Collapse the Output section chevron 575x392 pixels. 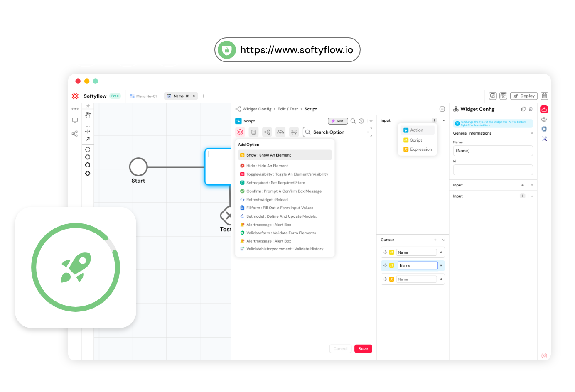pos(444,240)
